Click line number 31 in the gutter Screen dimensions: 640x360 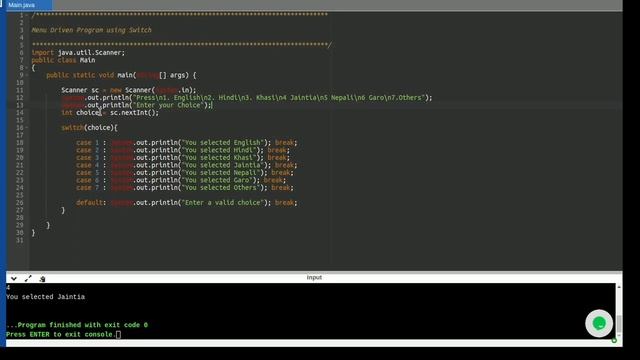click(20, 240)
